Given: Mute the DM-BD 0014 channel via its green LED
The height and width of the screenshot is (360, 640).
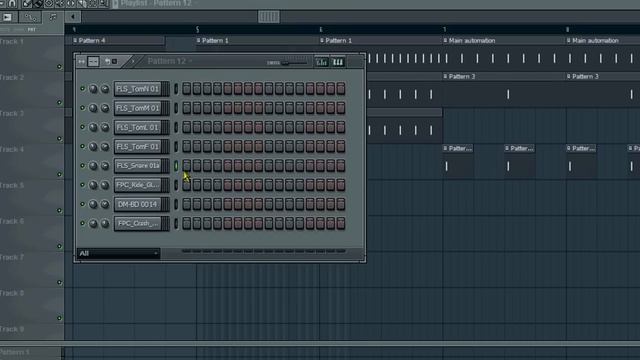Looking at the screenshot, I should point(82,204).
